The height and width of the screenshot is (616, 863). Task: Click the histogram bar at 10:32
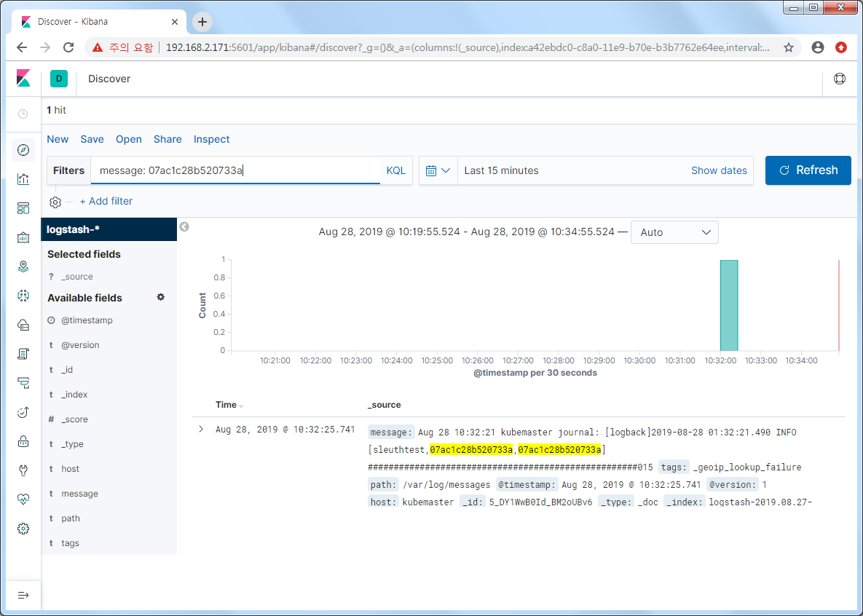[x=729, y=305]
